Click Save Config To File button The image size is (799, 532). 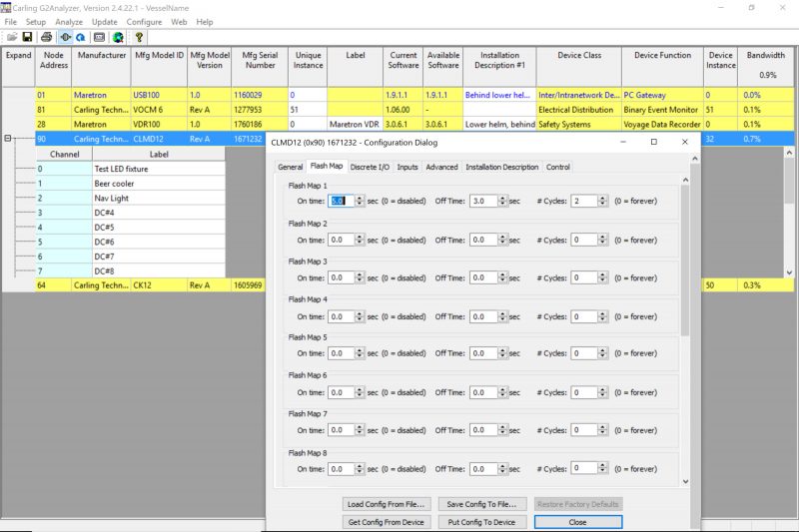[x=481, y=504]
